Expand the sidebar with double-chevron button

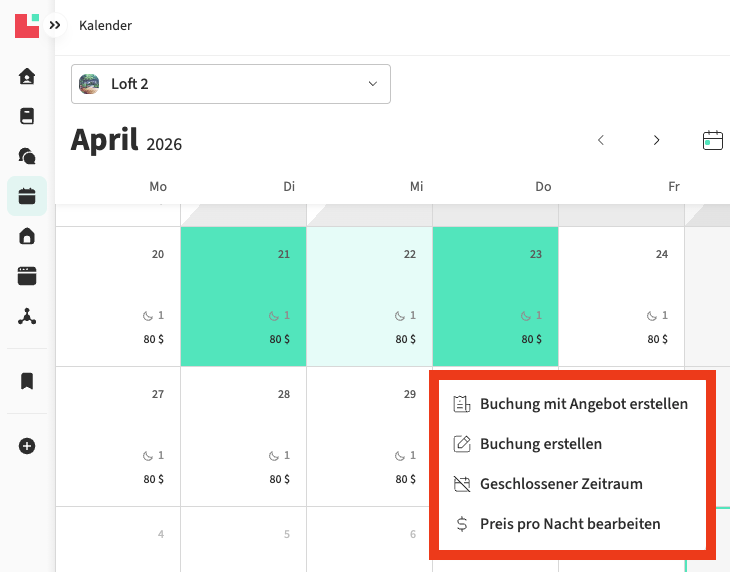[55, 25]
